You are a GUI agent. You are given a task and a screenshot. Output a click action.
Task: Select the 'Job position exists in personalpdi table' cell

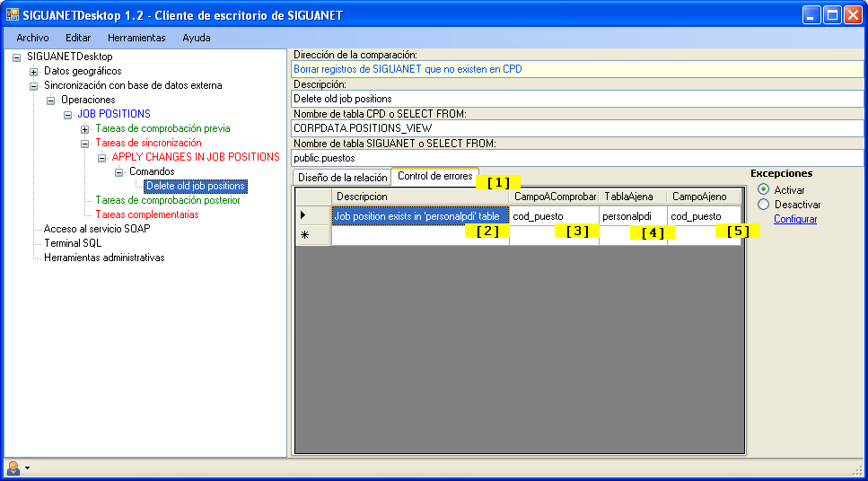(420, 216)
